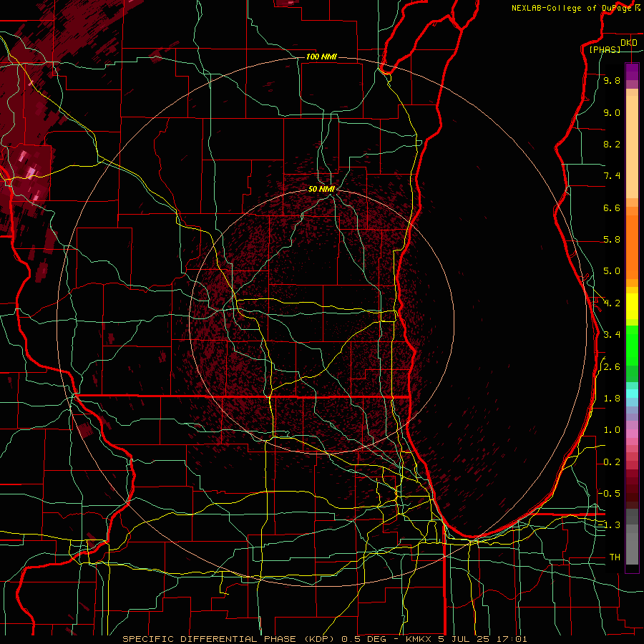Viewport: 644px width, 644px height.
Task: Click the 6.6 scale value
Action: [x=612, y=208]
